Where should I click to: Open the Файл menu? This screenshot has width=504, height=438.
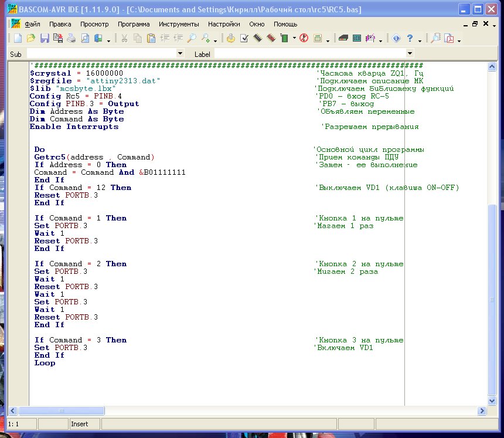[32, 24]
